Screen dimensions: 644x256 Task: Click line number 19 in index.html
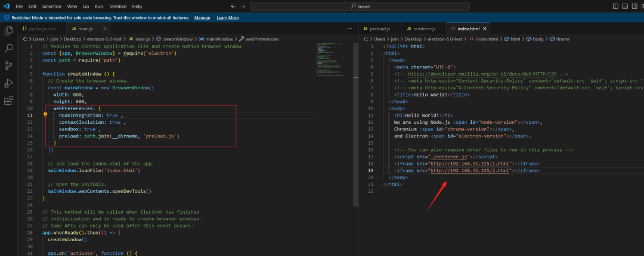click(x=371, y=170)
